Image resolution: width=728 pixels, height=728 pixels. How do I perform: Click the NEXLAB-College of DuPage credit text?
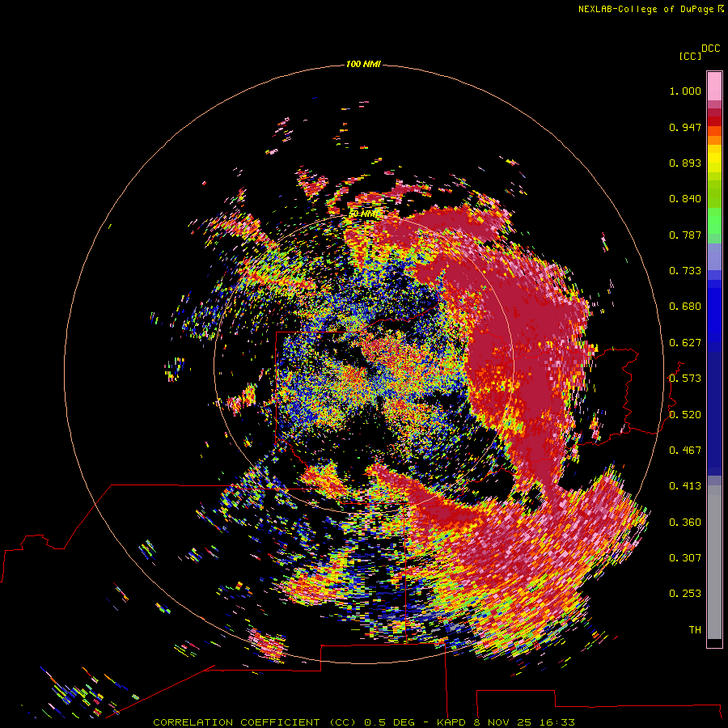(x=646, y=9)
